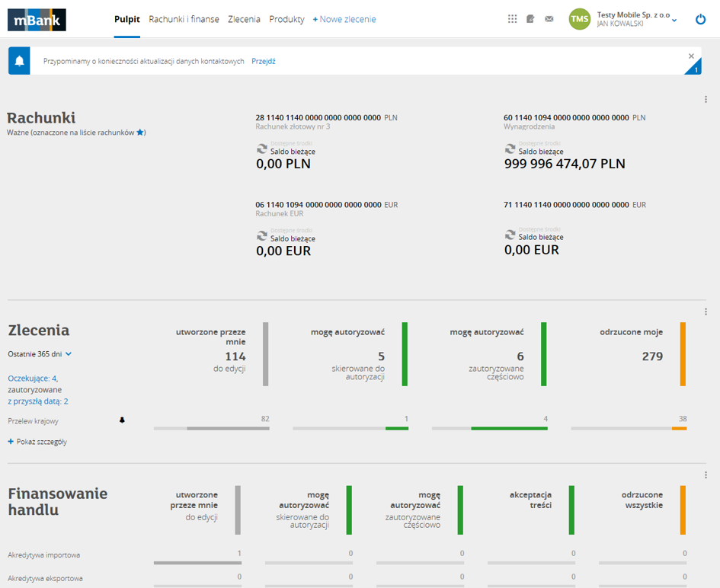Click the notification bell icon
The image size is (720, 588).
(x=19, y=61)
